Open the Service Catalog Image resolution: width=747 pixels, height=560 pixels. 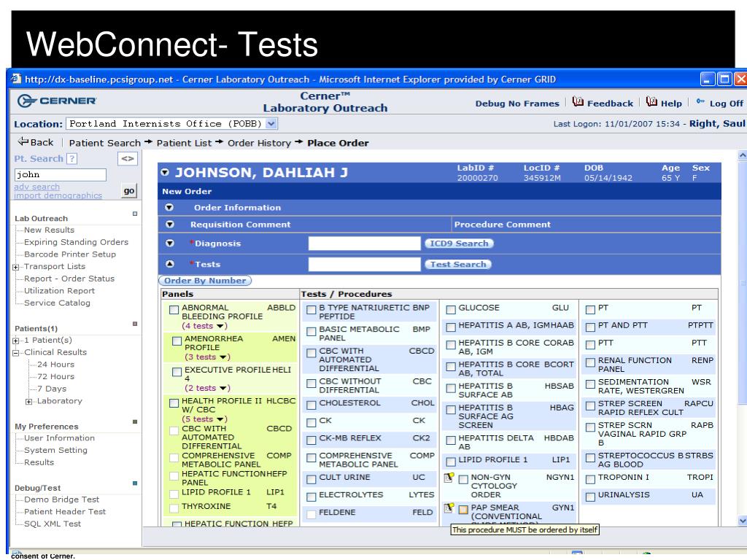pyautogui.click(x=57, y=303)
